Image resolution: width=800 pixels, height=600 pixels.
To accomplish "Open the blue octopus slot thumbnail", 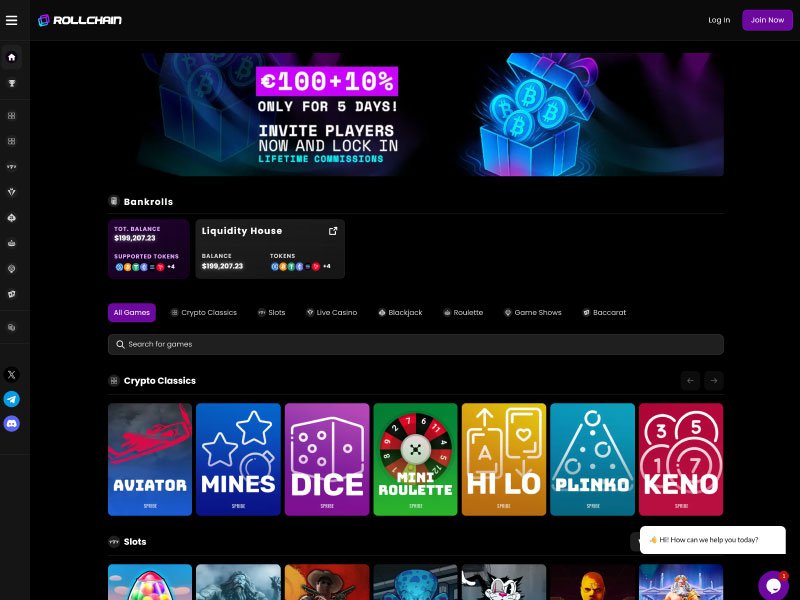I will click(415, 582).
